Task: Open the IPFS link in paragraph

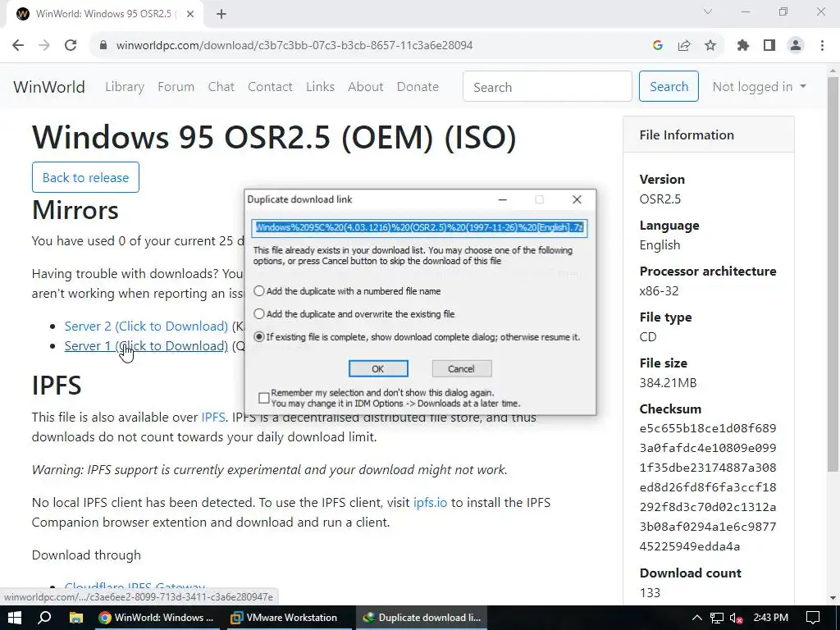Action: click(213, 418)
